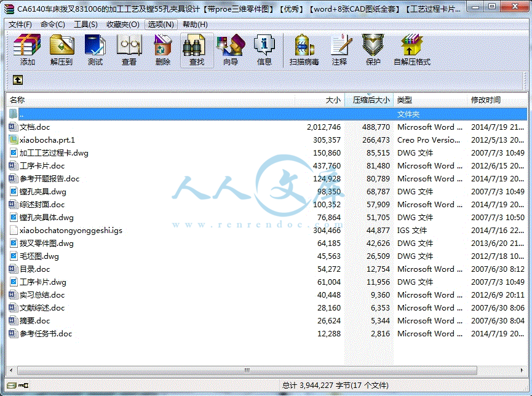Click the parent folder icon row
Screen dimensions: 532x396
(x=14, y=114)
